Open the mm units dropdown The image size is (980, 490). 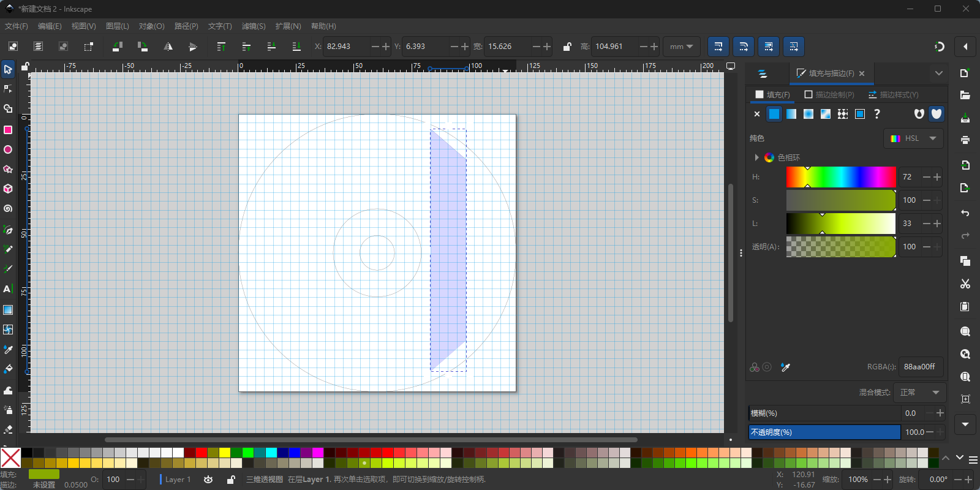pos(681,47)
